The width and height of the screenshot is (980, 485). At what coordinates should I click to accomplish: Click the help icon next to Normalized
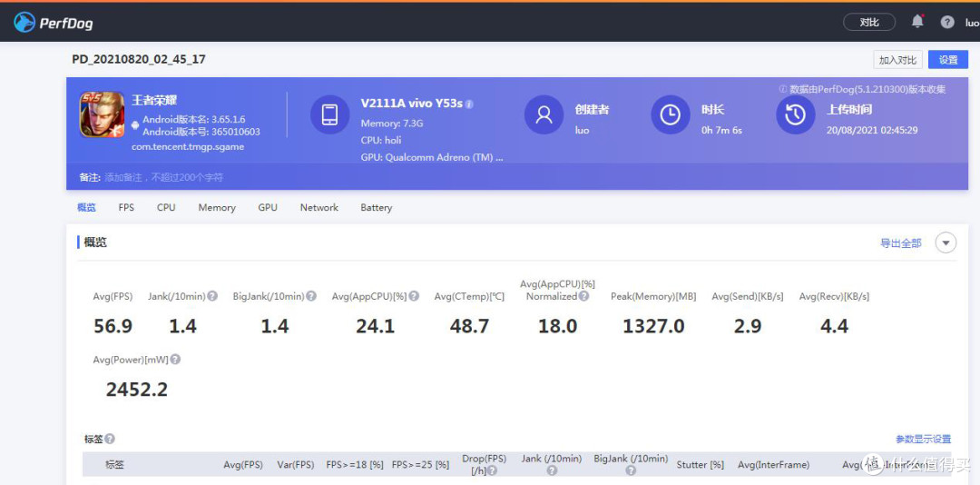[583, 296]
